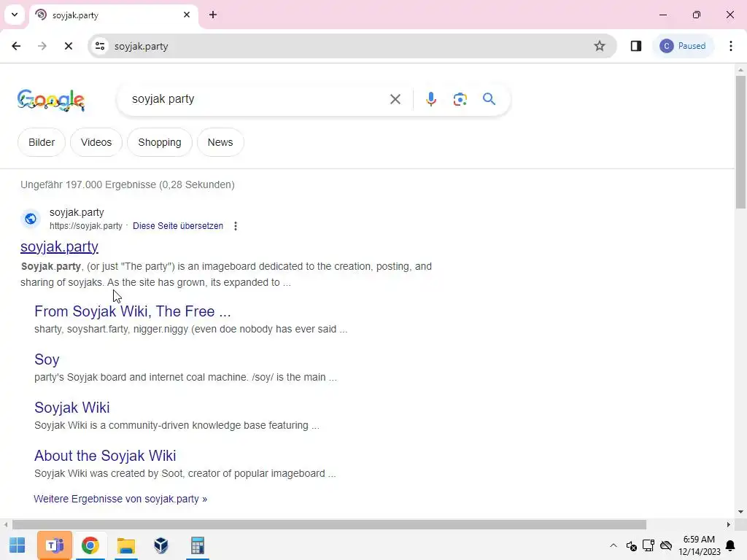This screenshot has height=560, width=747.
Task: Click the Google search box text
Action: (163, 99)
